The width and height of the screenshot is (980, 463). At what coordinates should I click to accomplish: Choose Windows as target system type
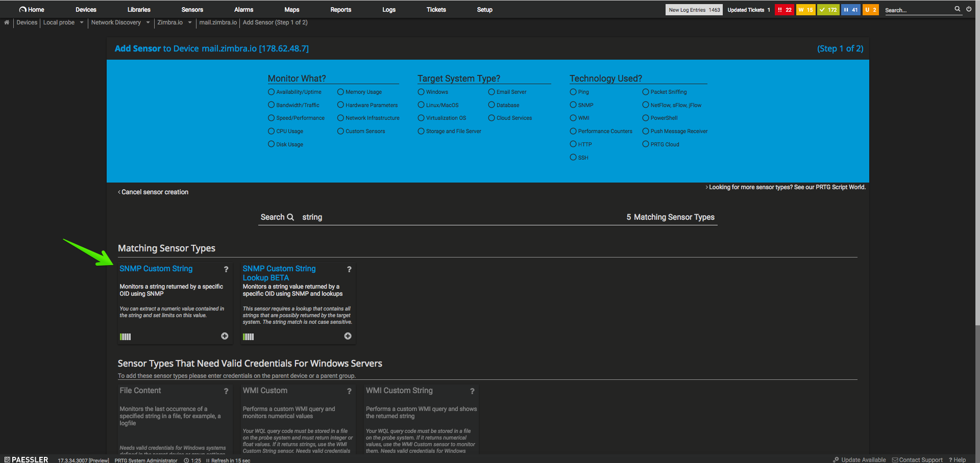point(421,92)
